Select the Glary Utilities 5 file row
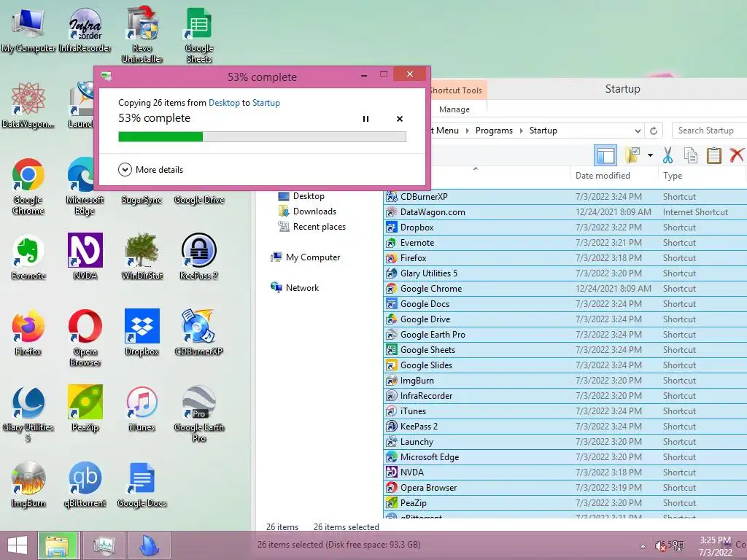This screenshot has width=747, height=560. tap(565, 273)
